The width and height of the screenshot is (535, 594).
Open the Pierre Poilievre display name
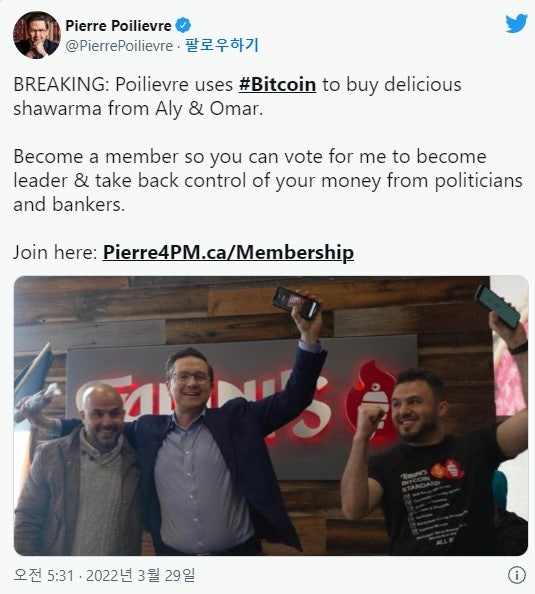[118, 26]
